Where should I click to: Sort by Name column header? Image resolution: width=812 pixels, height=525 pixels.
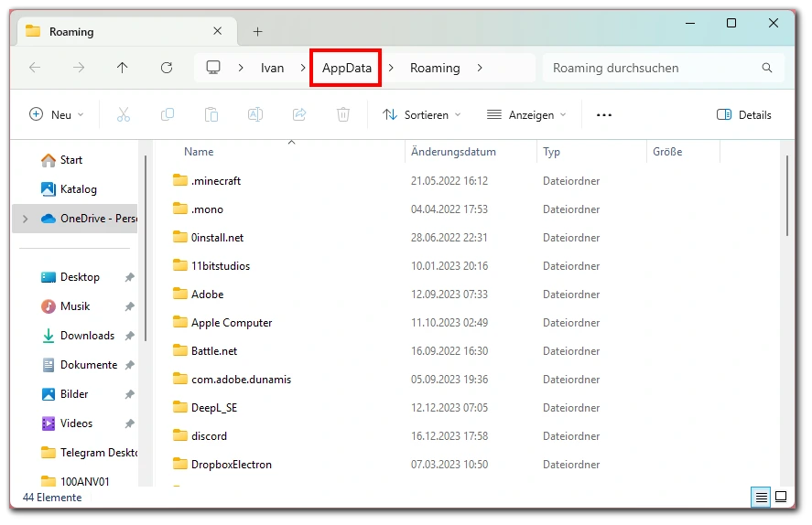coord(199,152)
